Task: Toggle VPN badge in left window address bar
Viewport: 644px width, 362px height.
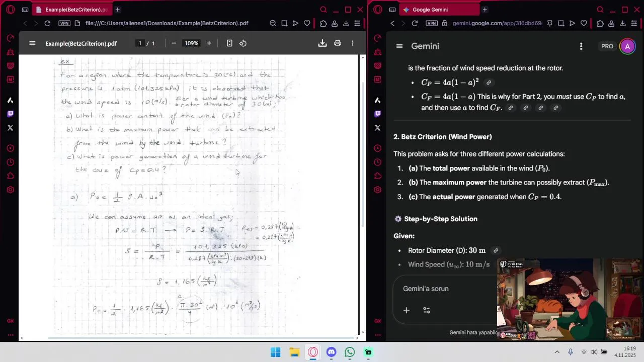Action: pos(64,23)
